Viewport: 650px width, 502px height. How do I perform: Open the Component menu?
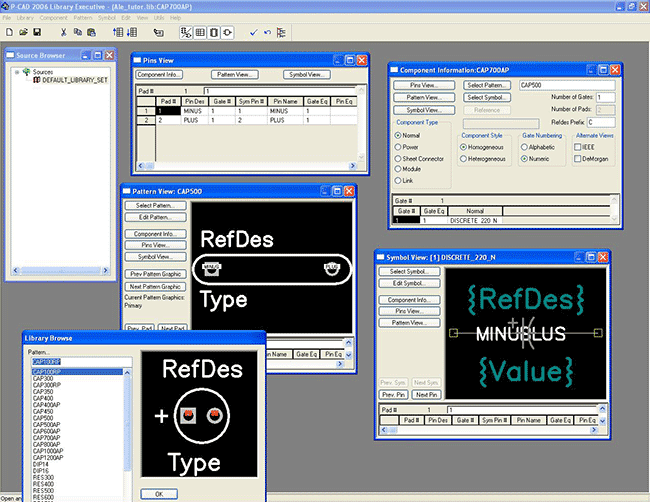(x=53, y=18)
